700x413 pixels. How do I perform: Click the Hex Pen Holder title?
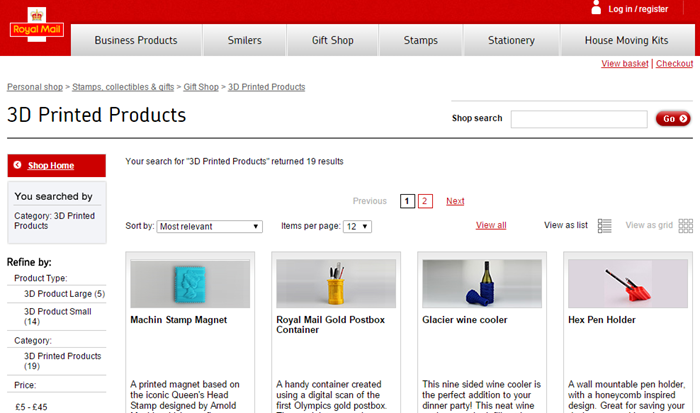[602, 320]
